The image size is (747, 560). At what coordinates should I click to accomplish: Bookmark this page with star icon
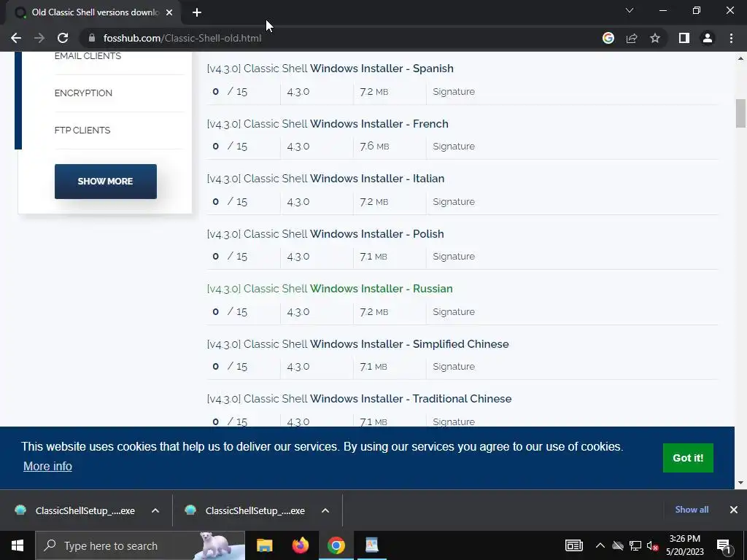(655, 38)
